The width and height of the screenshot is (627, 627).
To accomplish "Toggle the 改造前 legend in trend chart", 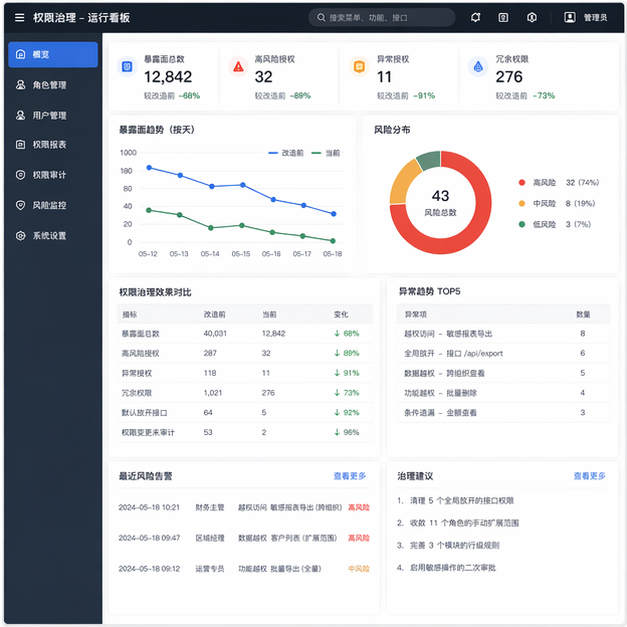I will coord(286,153).
